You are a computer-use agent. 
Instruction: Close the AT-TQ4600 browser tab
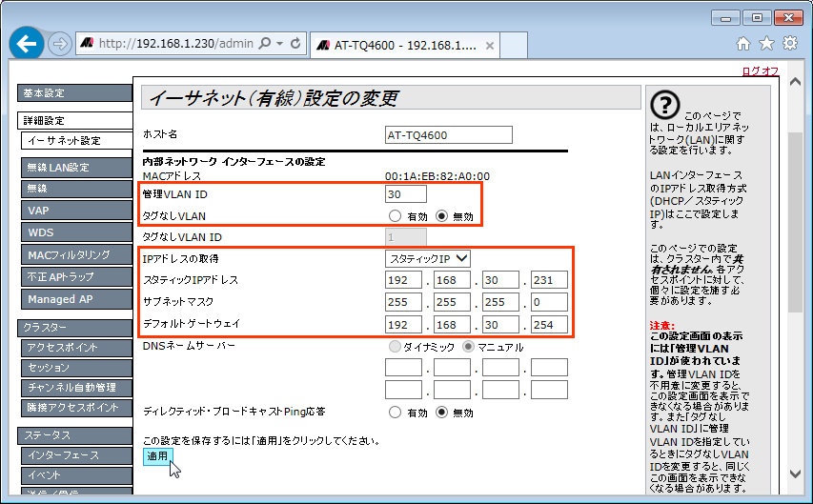click(x=490, y=45)
